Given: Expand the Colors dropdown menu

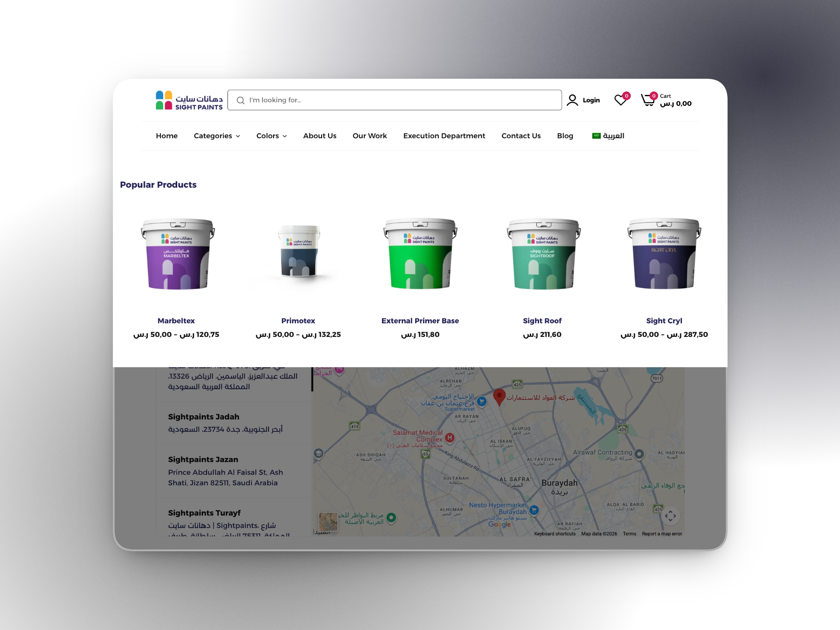Looking at the screenshot, I should click(272, 136).
